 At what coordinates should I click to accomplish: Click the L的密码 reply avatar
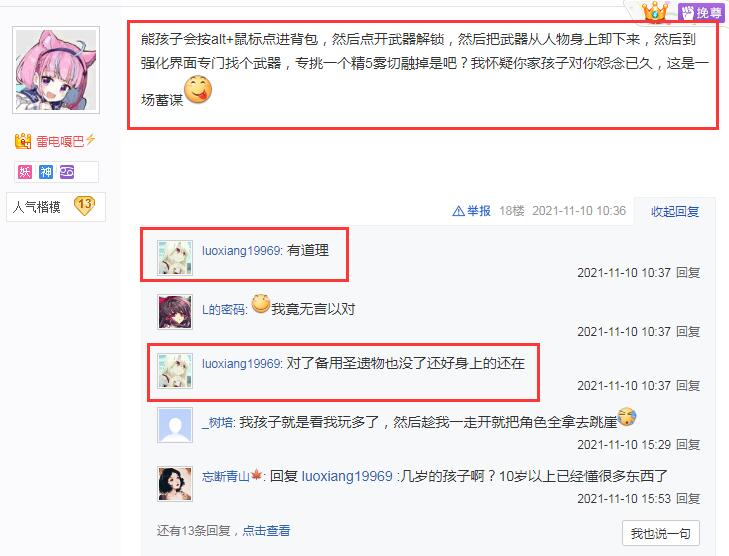(175, 312)
